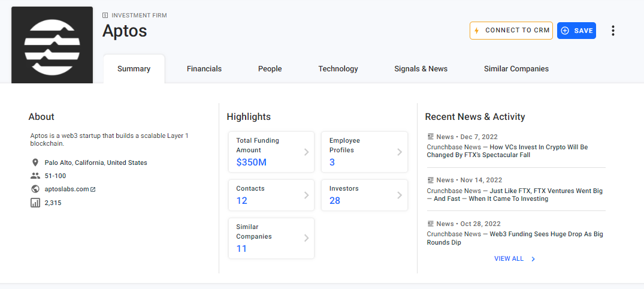Click the Aptos company logo

click(52, 45)
